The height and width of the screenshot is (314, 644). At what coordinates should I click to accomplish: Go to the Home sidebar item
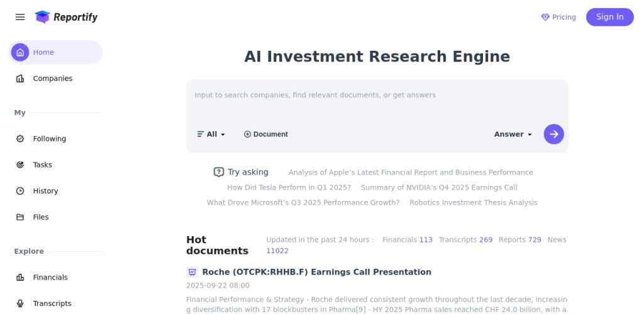(x=43, y=52)
